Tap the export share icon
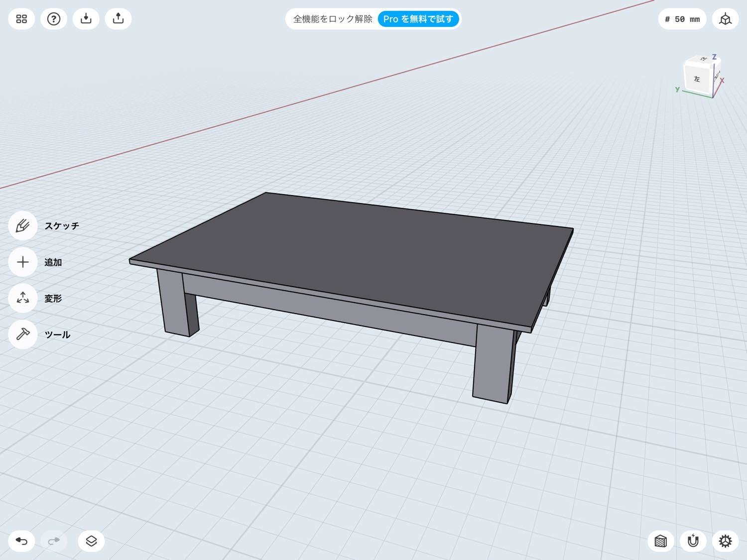 (118, 19)
